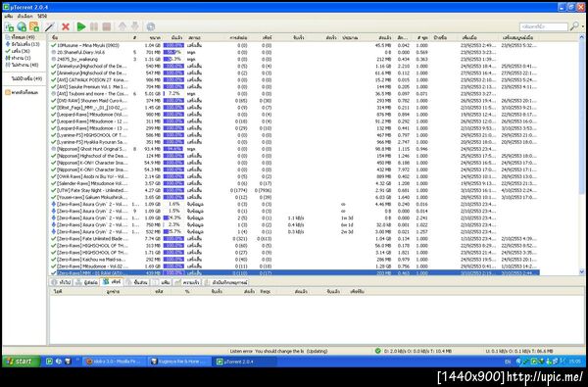The height and width of the screenshot is (387, 588).
Task: Switch to the Speed detail tab
Action: (x=187, y=282)
